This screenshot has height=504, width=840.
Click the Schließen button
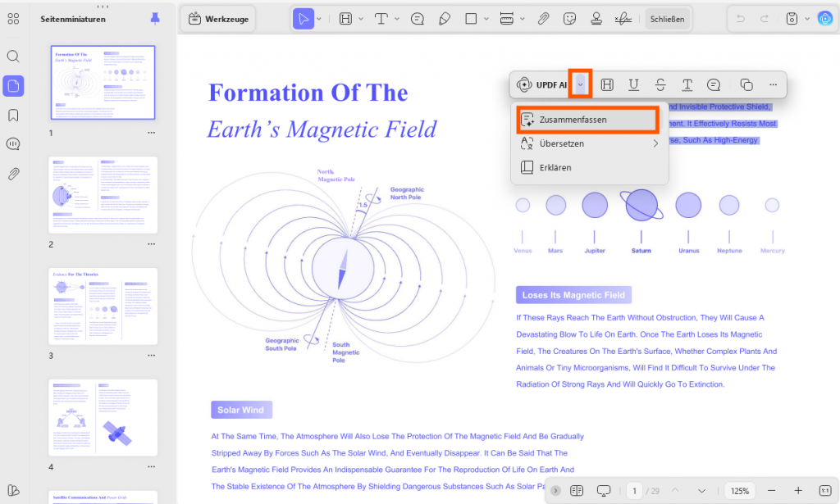667,19
